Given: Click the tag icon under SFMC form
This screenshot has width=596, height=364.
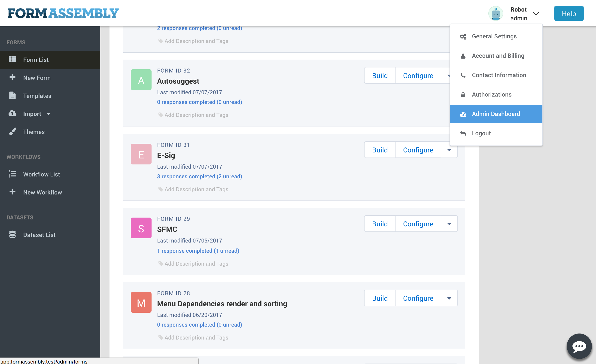Looking at the screenshot, I should point(160,263).
